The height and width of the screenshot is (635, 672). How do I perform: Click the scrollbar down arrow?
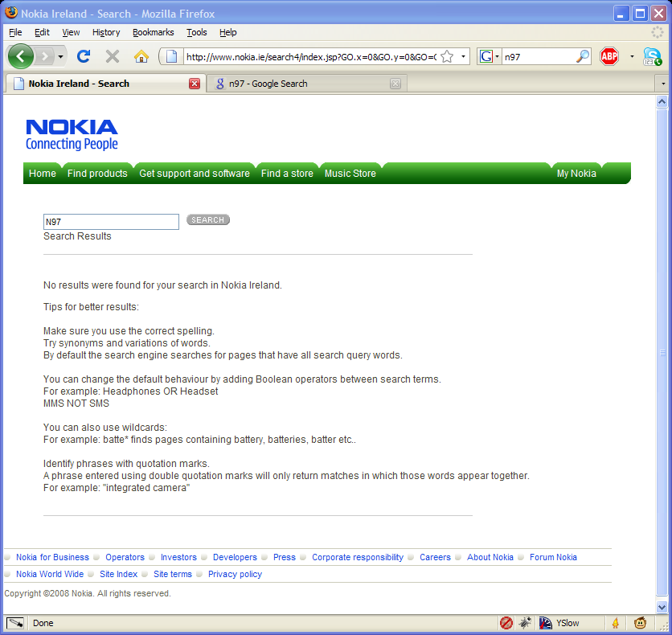click(x=662, y=607)
